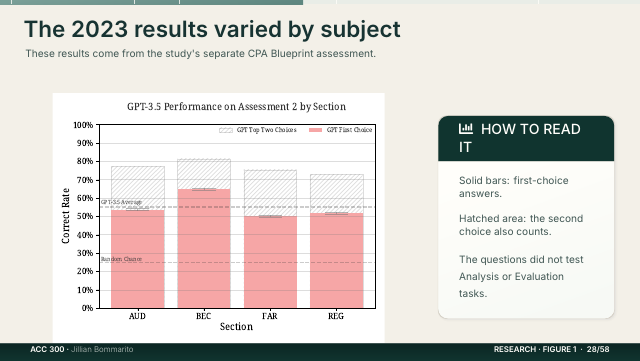The height and width of the screenshot is (361, 640).
Task: Click the 'GPT Top Two Choices' hatched legend swatch
Action: click(x=226, y=130)
